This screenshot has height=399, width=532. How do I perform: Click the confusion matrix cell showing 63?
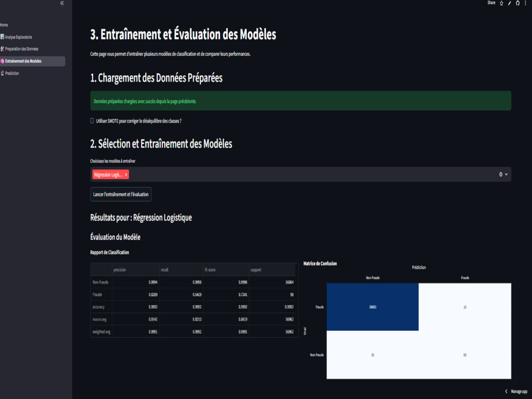click(x=465, y=355)
